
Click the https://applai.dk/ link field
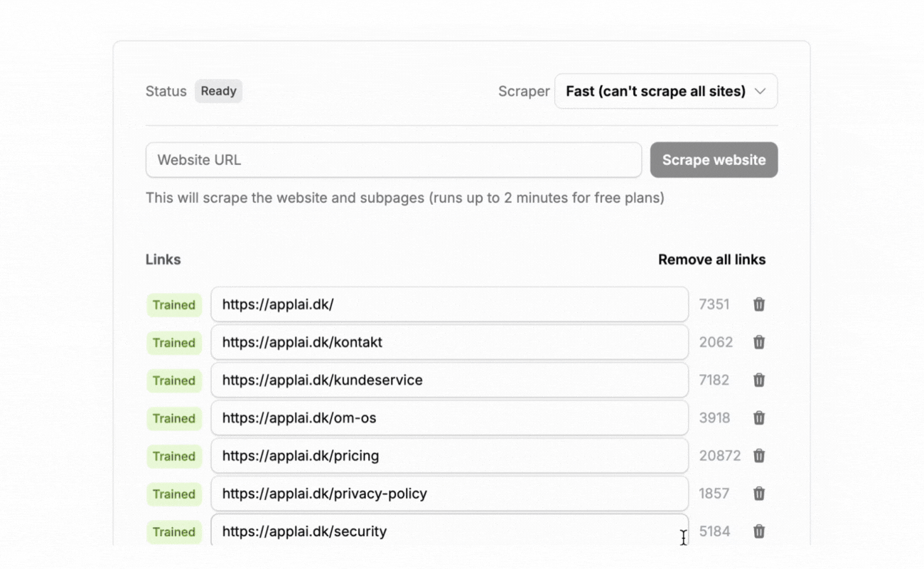tap(449, 304)
